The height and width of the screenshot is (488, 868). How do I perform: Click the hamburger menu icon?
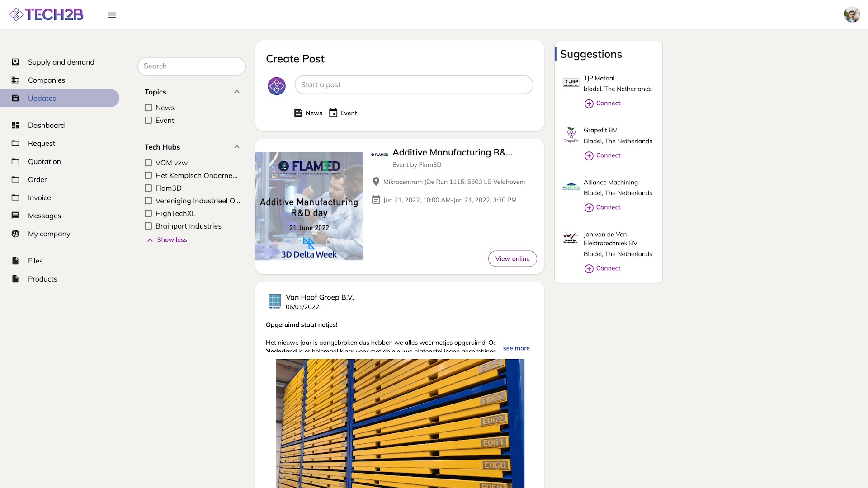(x=112, y=15)
